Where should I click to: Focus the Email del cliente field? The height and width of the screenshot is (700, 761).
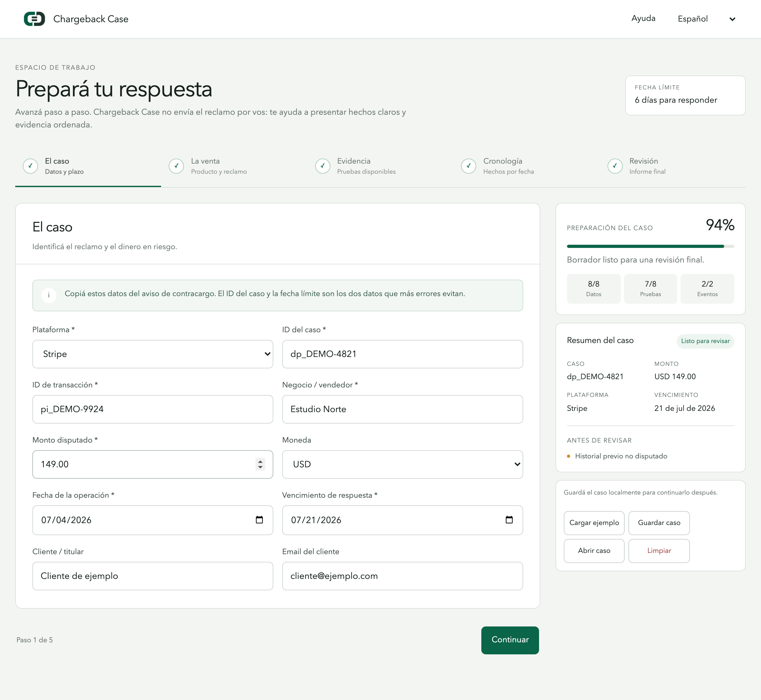coord(402,576)
